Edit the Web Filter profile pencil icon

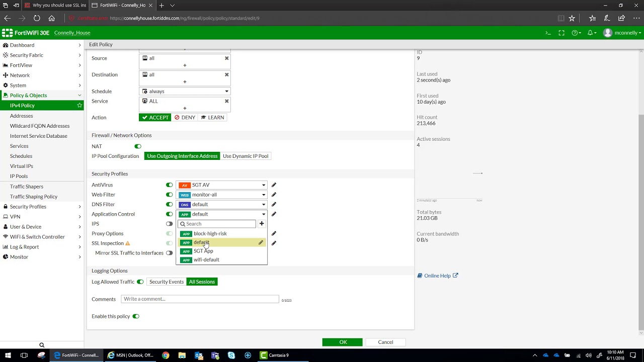point(274,195)
